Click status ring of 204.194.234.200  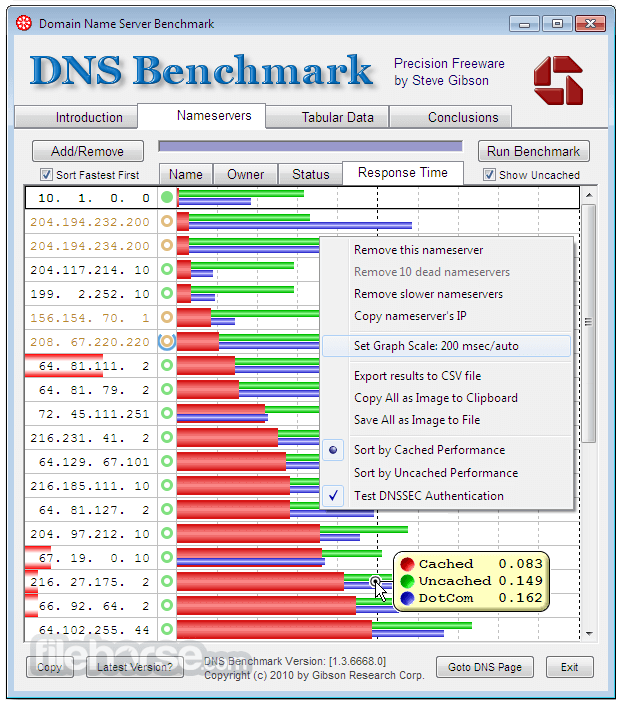click(x=167, y=245)
